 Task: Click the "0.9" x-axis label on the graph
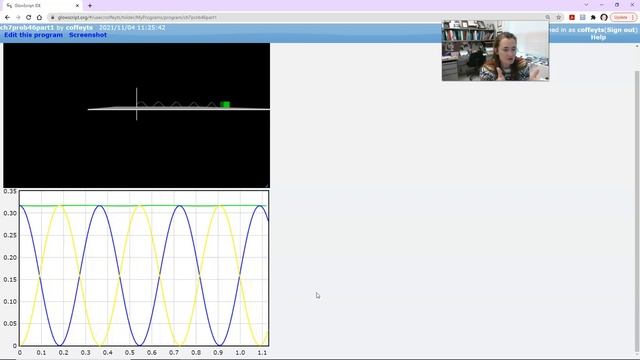coord(218,353)
